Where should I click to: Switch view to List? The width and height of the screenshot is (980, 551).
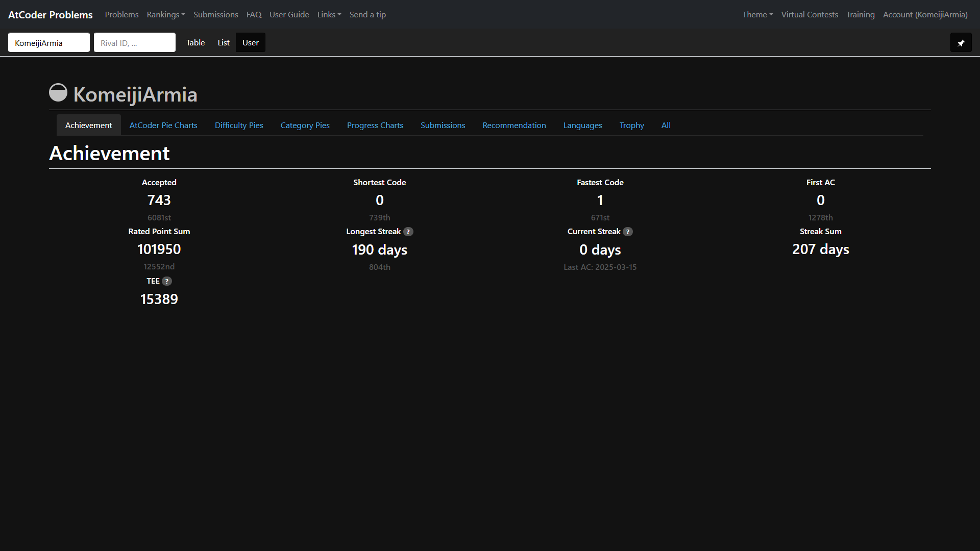224,43
